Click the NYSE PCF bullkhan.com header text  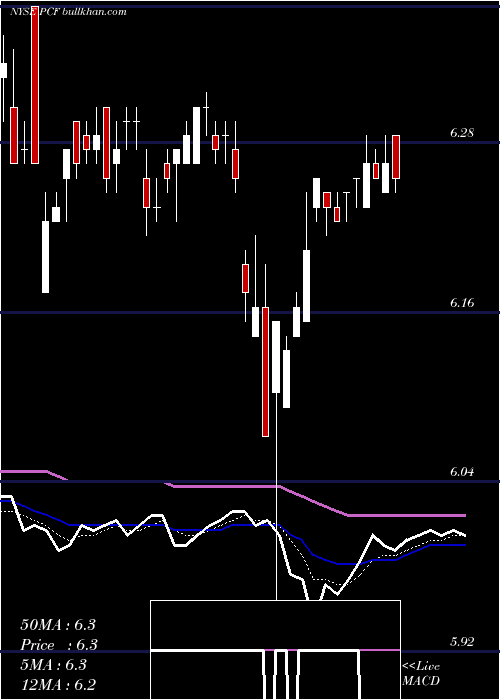point(68,12)
